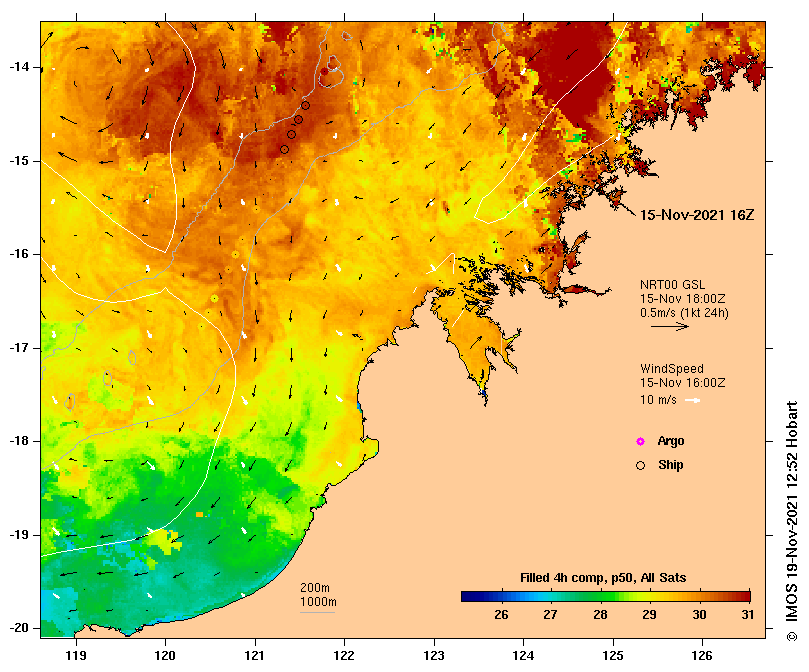Click the colorbar value 31
Image resolution: width=809 pixels, height=672 pixels.
coord(748,615)
